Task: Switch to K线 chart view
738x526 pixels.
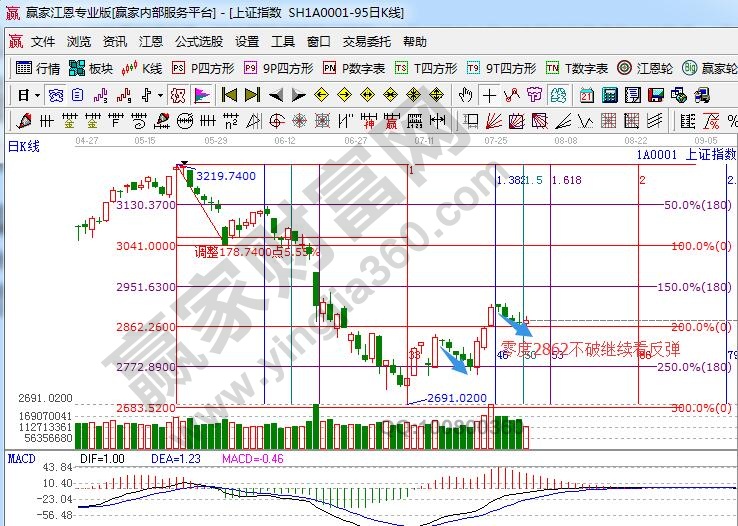Action: [142, 68]
